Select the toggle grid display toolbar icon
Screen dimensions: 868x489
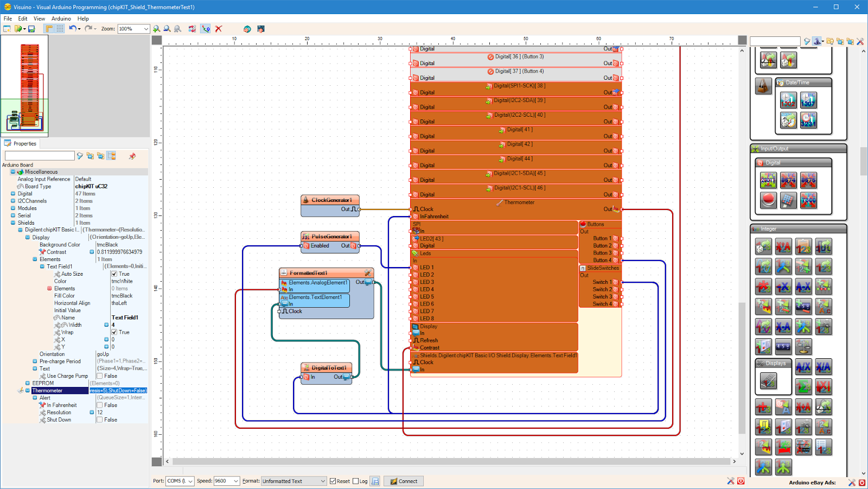coord(60,29)
